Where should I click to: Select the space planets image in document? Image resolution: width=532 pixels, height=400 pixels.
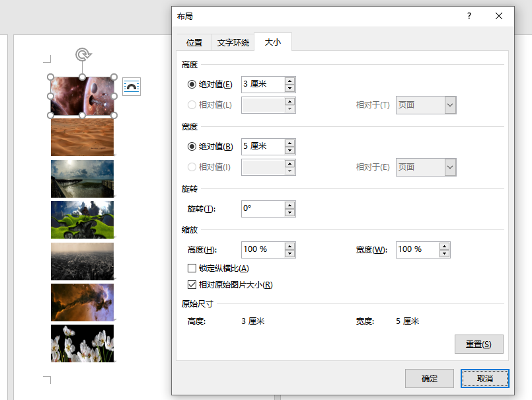click(82, 96)
